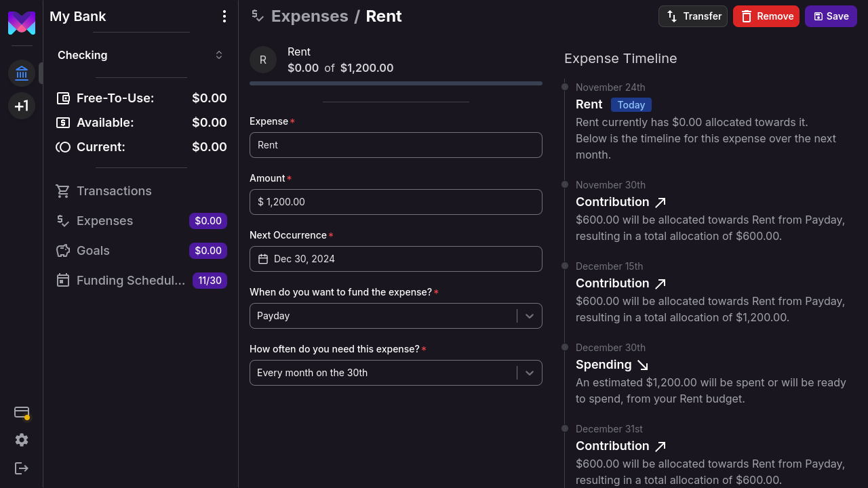Save the expense changes
Image resolution: width=868 pixels, height=488 pixels.
(831, 16)
